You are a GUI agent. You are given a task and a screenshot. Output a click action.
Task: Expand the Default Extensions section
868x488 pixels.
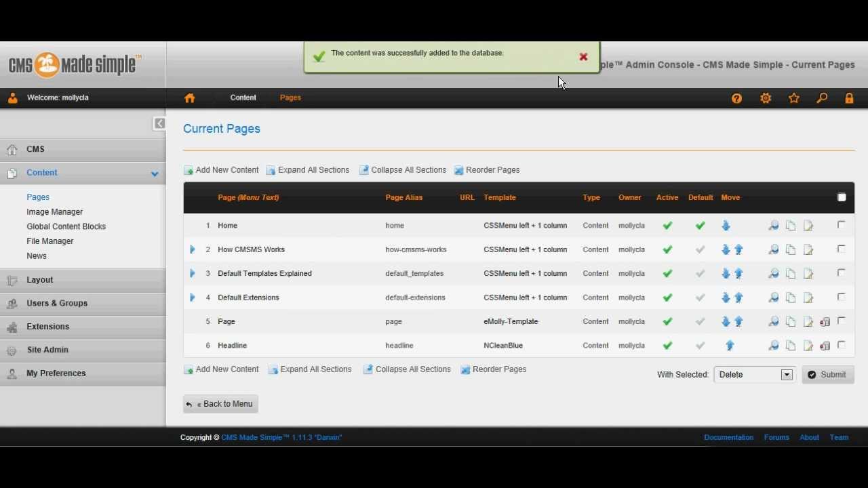(192, 298)
